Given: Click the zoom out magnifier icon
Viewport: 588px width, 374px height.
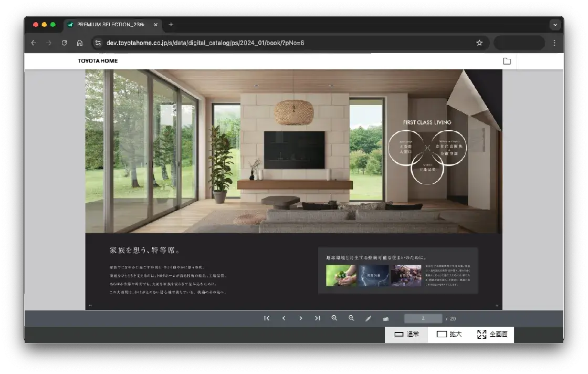Looking at the screenshot, I should point(351,318).
